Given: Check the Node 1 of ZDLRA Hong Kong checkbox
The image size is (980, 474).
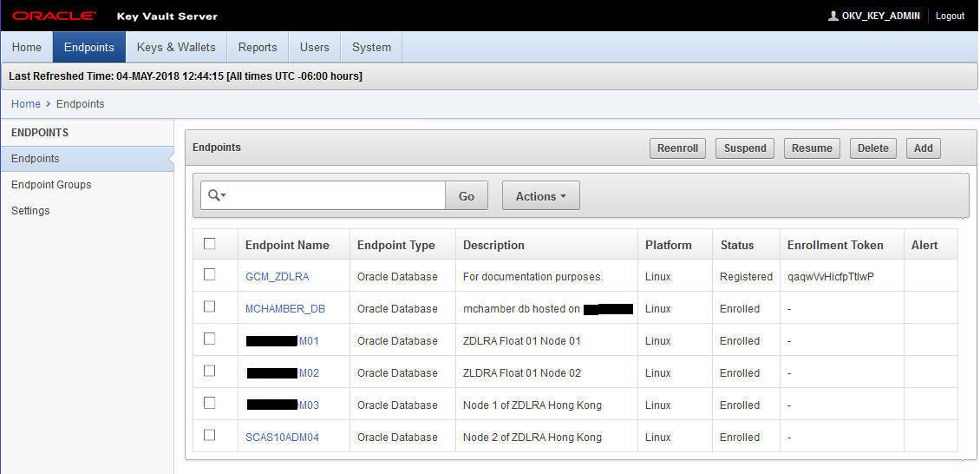Looking at the screenshot, I should [x=210, y=403].
